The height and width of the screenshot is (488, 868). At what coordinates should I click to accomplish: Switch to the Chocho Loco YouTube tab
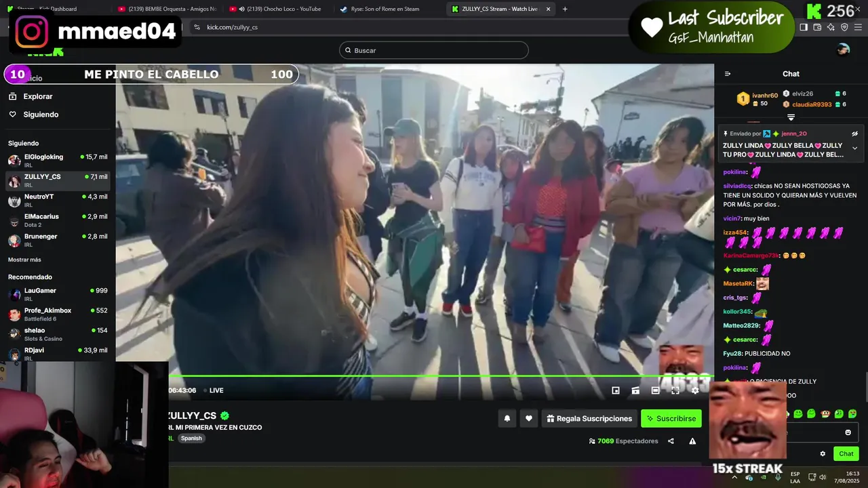coord(278,9)
